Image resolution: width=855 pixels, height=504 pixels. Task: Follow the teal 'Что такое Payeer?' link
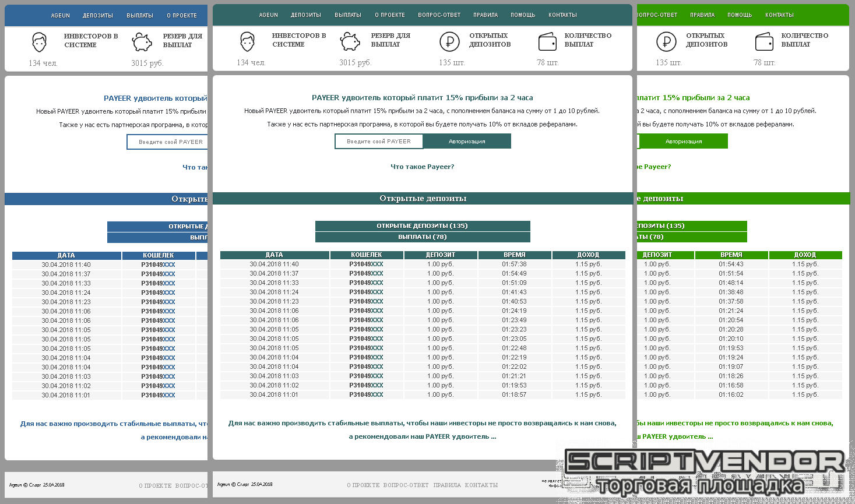coord(422,167)
